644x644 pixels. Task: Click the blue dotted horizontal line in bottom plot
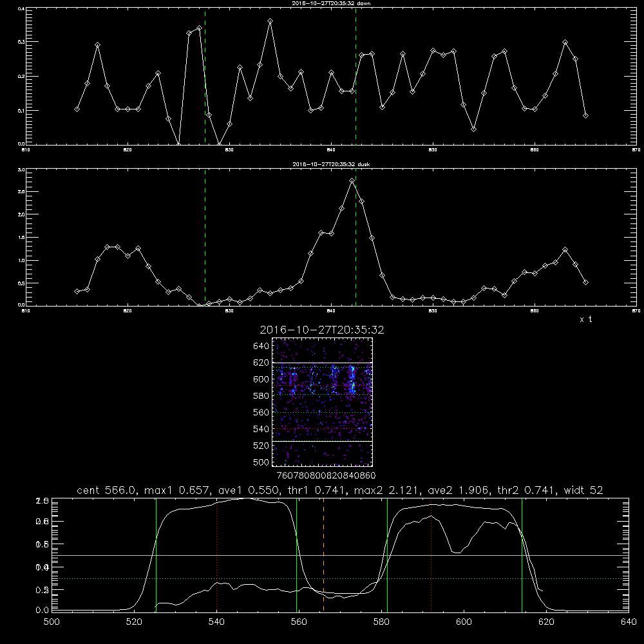click(340, 579)
